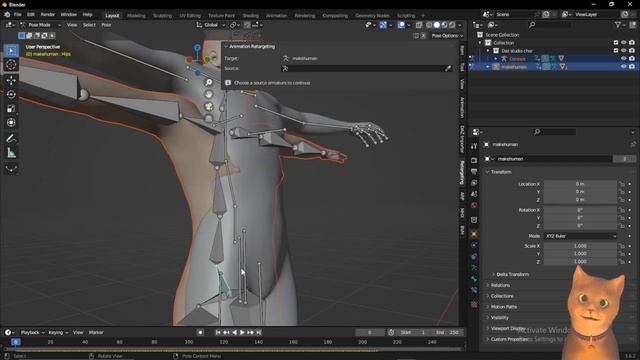Open the Pose Options dropdown
This screenshot has width=640, height=360.
tap(447, 36)
